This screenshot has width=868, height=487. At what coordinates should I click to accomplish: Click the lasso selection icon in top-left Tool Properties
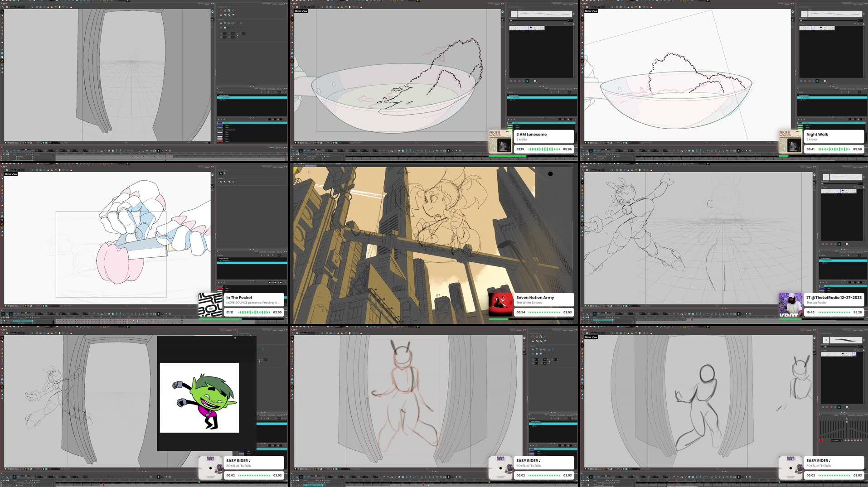coord(221,10)
